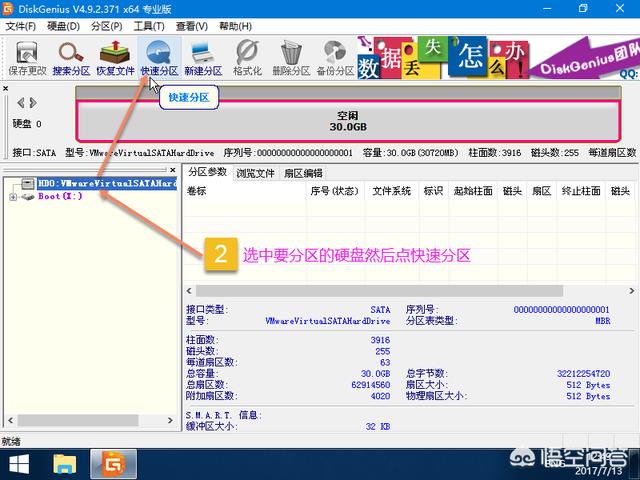Image resolution: width=640 pixels, height=480 pixels.
Task: Open File Explorer from the taskbar
Action: click(x=65, y=464)
